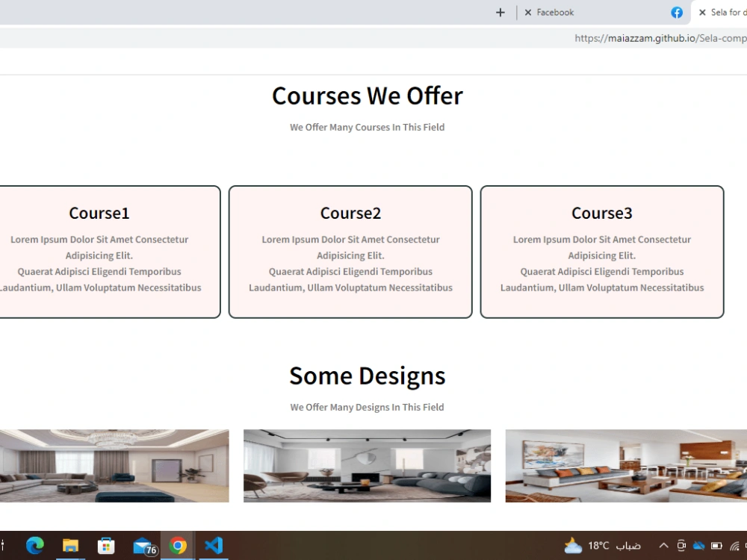Screen dimensions: 747x560
Task: Open the 18°C weather widget
Action: click(x=603, y=546)
